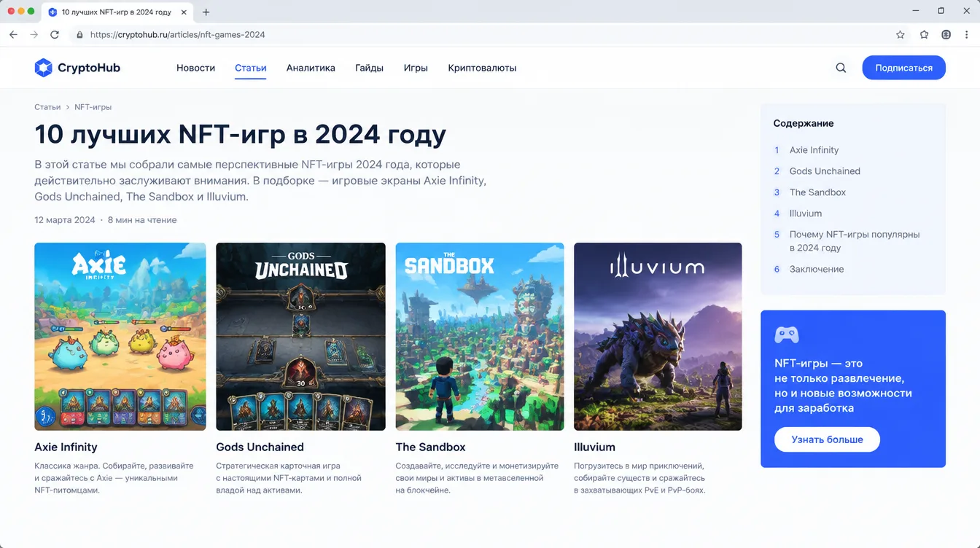Screen dimensions: 980x548
Task: Click the article headline 10 лучших NFT-игр
Action: 240,135
